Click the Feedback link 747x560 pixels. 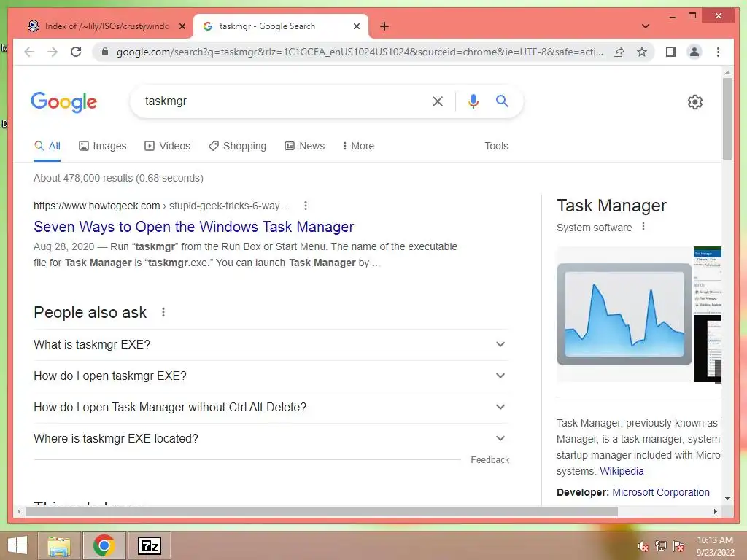(x=489, y=460)
